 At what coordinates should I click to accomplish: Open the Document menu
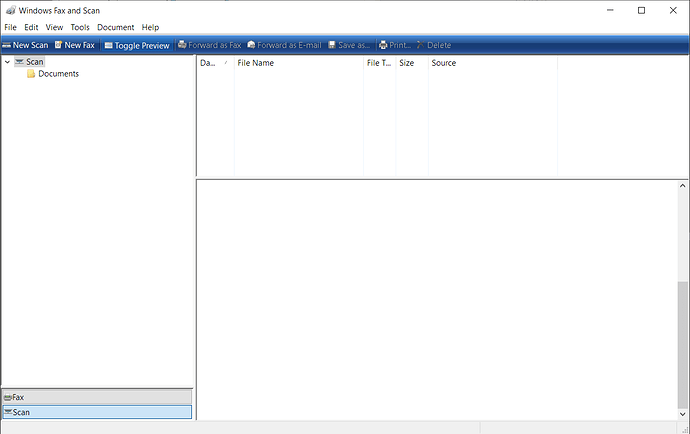pyautogui.click(x=115, y=27)
